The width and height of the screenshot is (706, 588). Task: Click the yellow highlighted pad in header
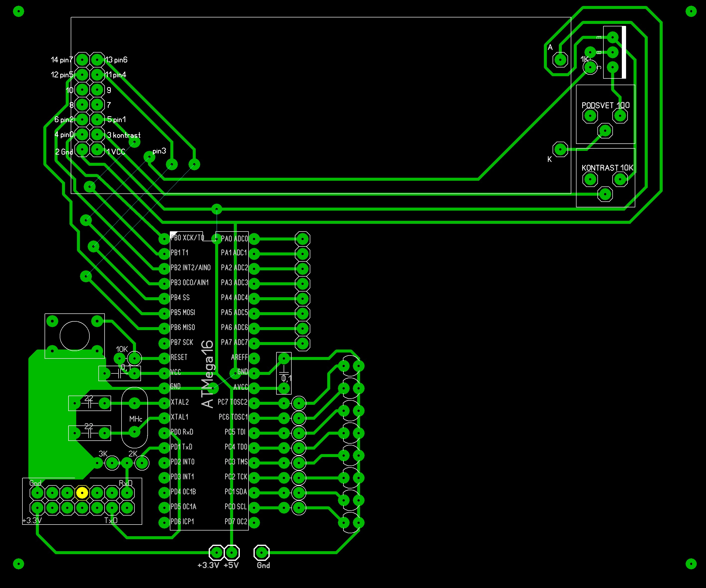(82, 493)
